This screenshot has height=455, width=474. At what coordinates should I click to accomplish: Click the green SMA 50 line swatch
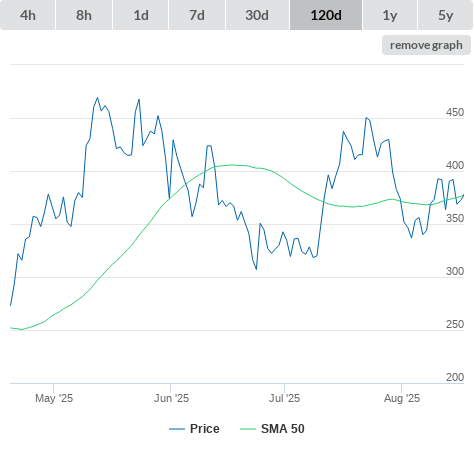tap(248, 429)
